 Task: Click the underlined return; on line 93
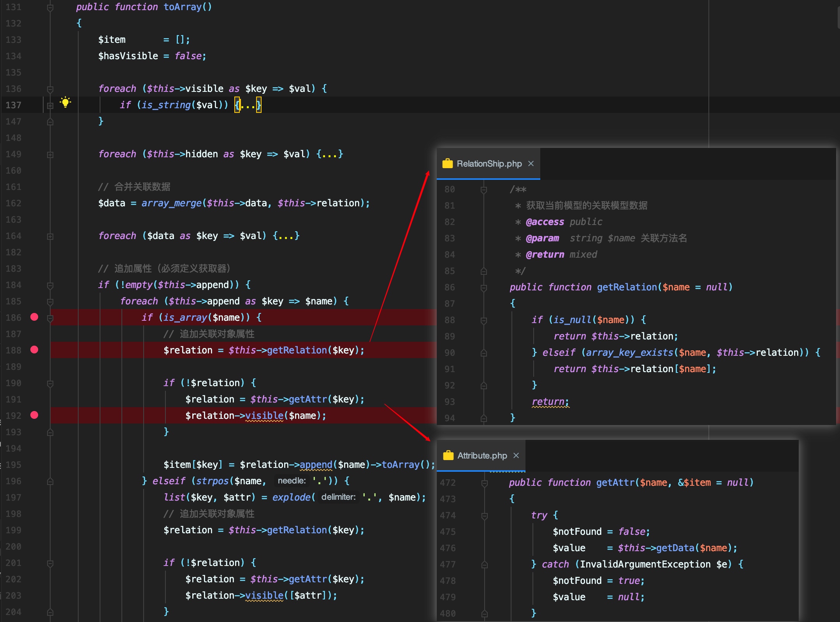550,402
